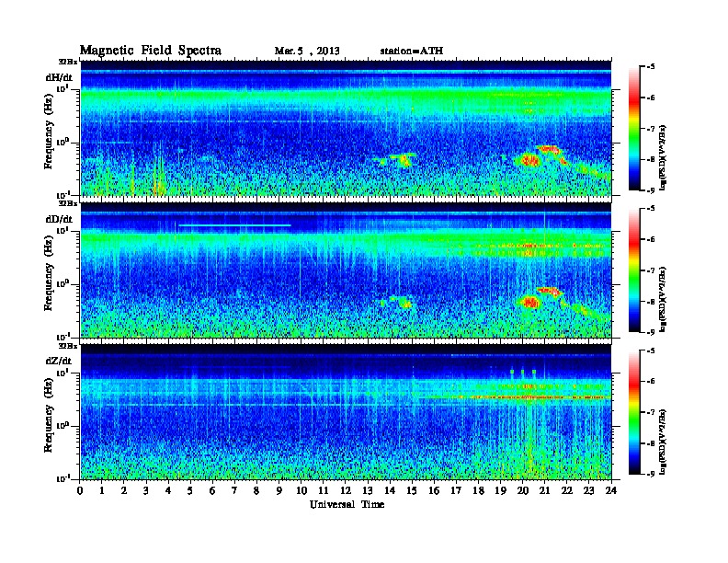Click the "5" hour tick label
Viewport: 728px width, 563px height.
pos(190,490)
